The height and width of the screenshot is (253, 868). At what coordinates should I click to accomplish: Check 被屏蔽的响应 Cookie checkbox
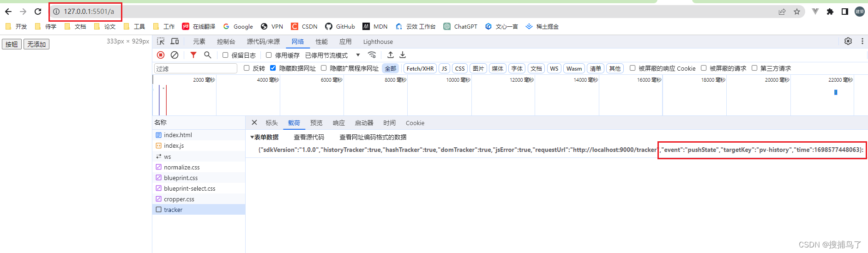click(x=633, y=68)
